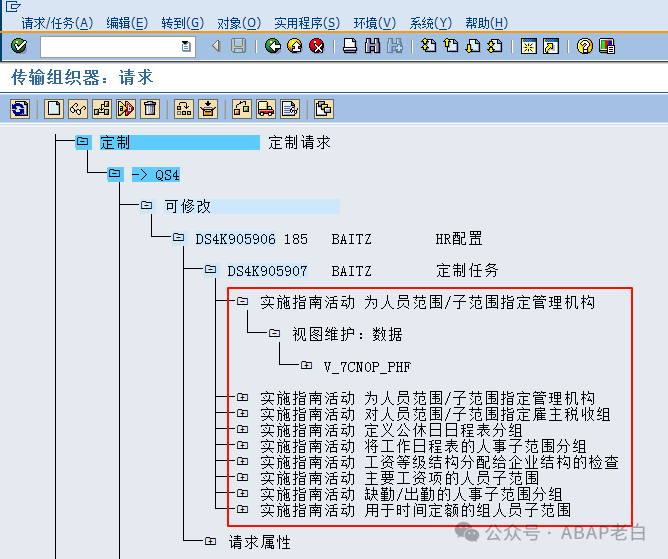
Task: Collapse the 可修改 folder node
Action: (147, 205)
